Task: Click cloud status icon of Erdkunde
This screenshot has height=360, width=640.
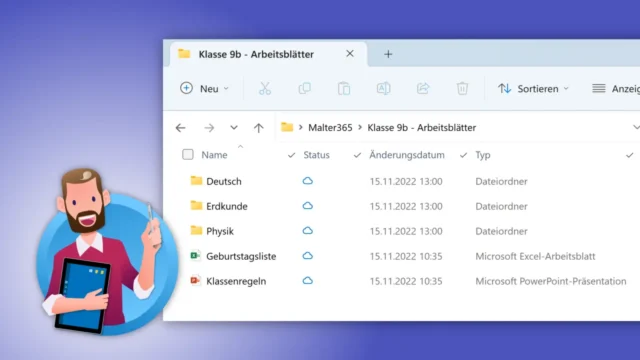Action: pyautogui.click(x=308, y=206)
